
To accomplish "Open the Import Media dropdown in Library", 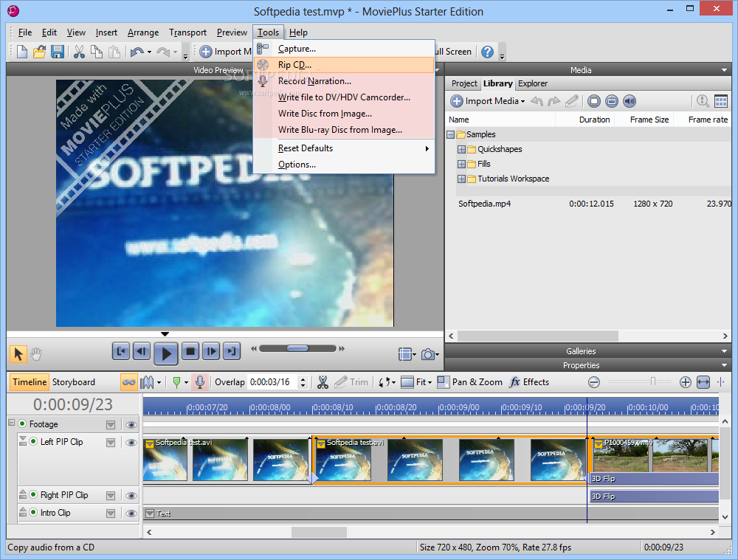I will click(488, 100).
